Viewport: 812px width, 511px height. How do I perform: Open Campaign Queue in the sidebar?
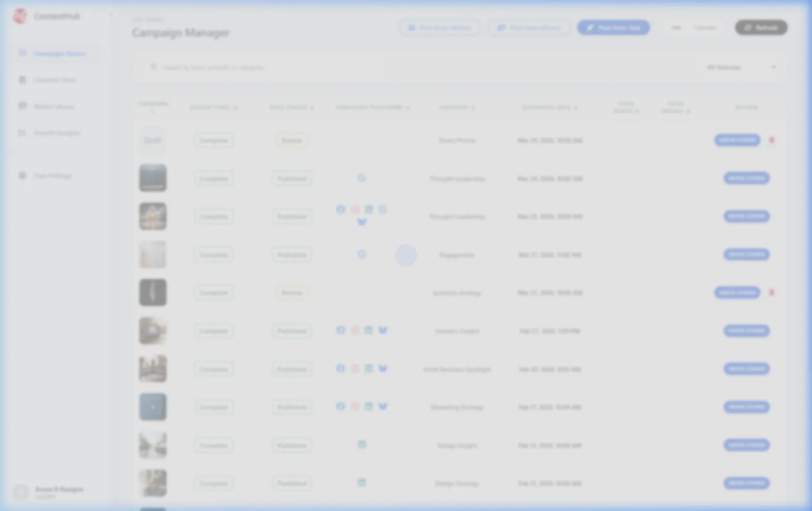click(x=60, y=54)
